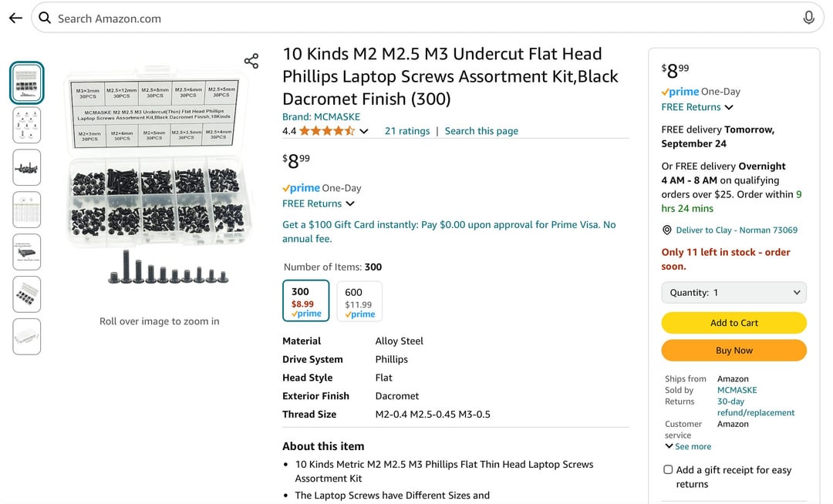Click the share icon above product image

(x=251, y=61)
